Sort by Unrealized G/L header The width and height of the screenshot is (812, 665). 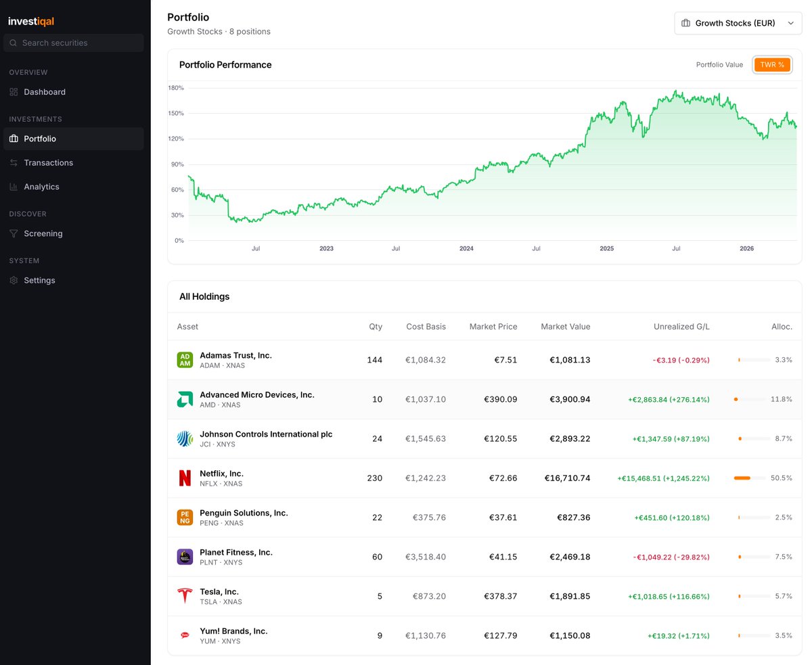[x=681, y=327]
